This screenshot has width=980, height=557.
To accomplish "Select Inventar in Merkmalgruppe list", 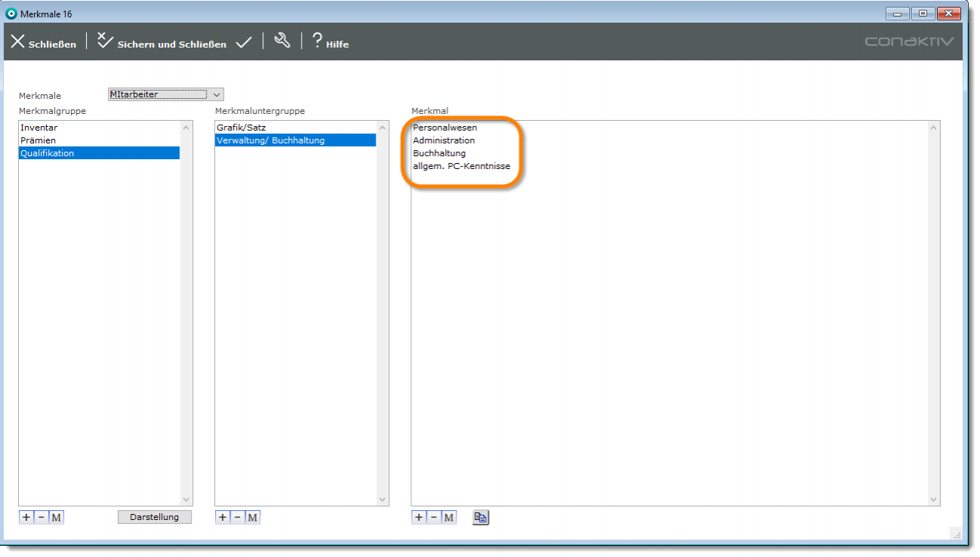I will [39, 128].
